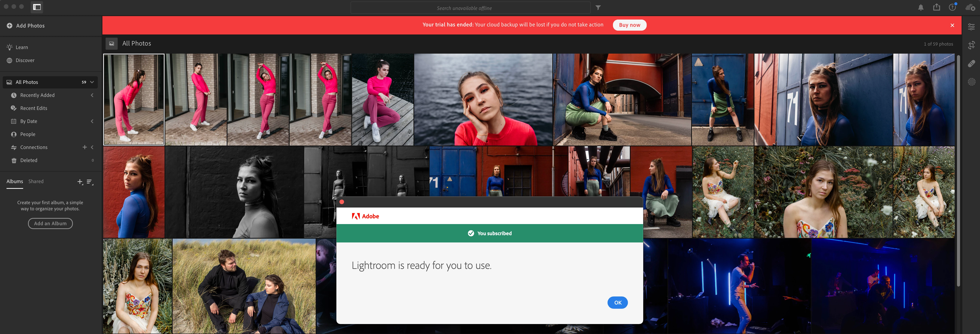This screenshot has height=334, width=980.
Task: Expand the By Date section
Action: [x=92, y=121]
